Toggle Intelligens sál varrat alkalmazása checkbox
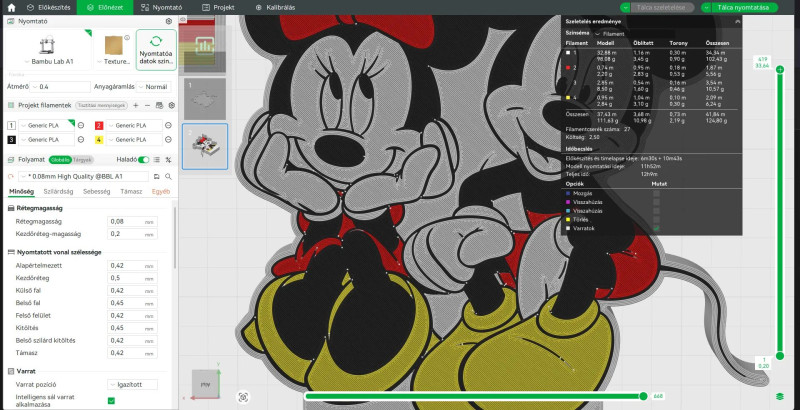 (x=111, y=401)
